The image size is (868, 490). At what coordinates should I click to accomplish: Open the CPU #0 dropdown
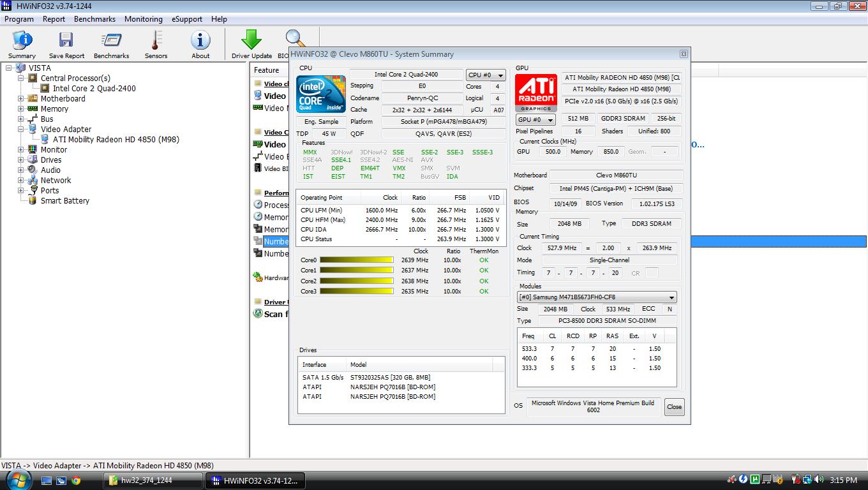[486, 75]
